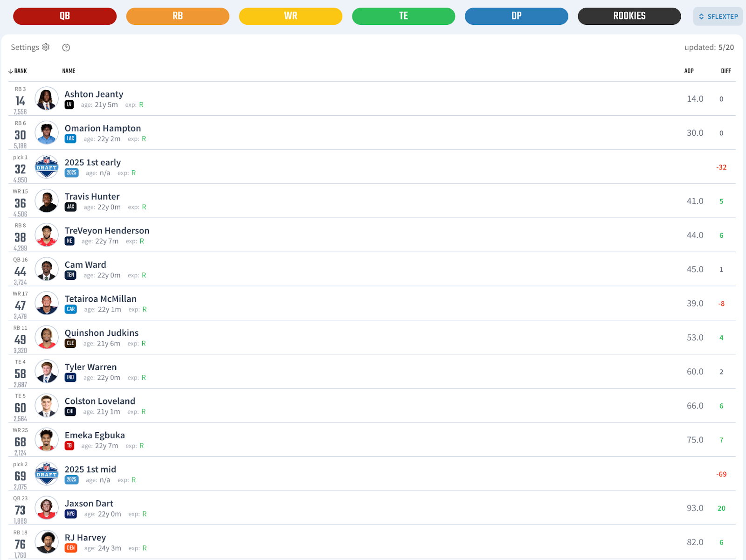The image size is (746, 560).
Task: Open Tetairoa McMillan's player page
Action: (100, 298)
